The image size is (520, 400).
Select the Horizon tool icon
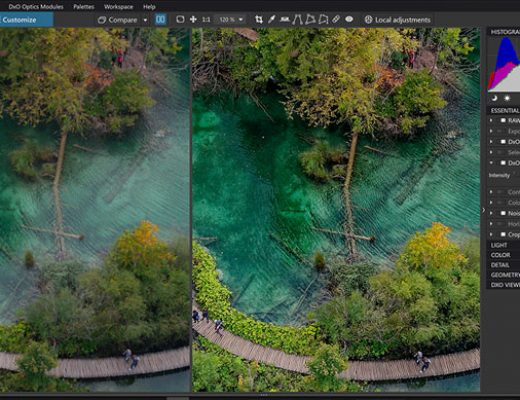(x=284, y=20)
